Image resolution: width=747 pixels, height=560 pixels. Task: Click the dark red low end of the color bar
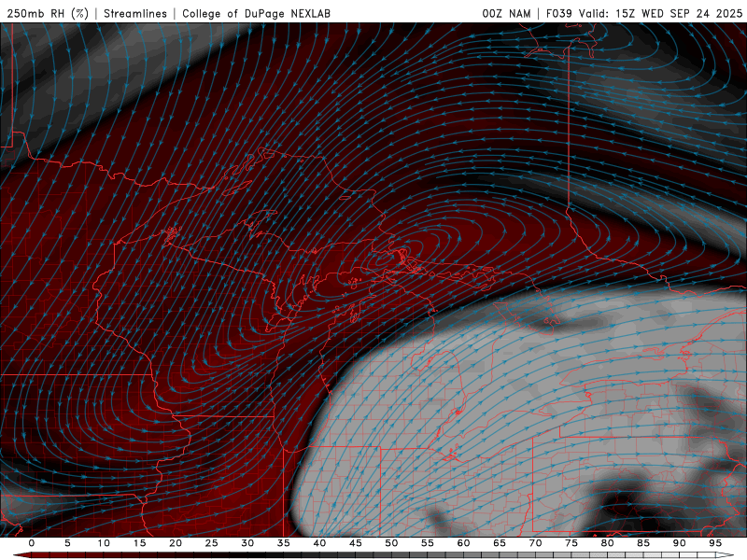point(21,555)
